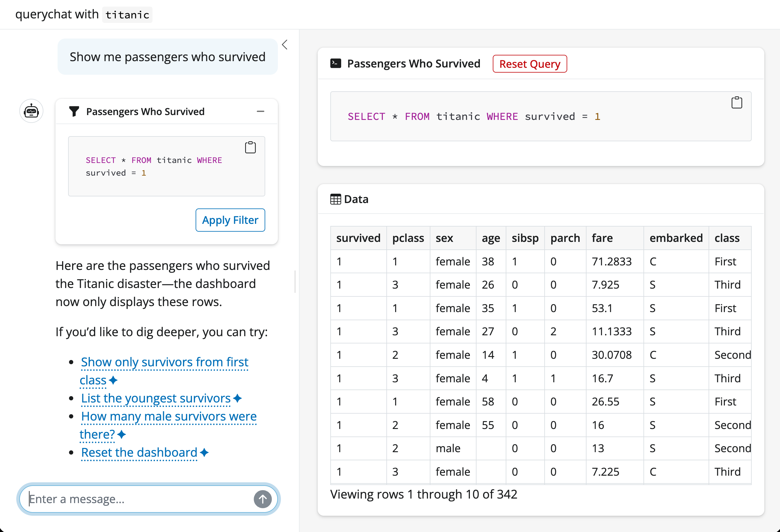Screen dimensions: 780x532
Task: Click Reset the dashboard link
Action: (x=138, y=452)
